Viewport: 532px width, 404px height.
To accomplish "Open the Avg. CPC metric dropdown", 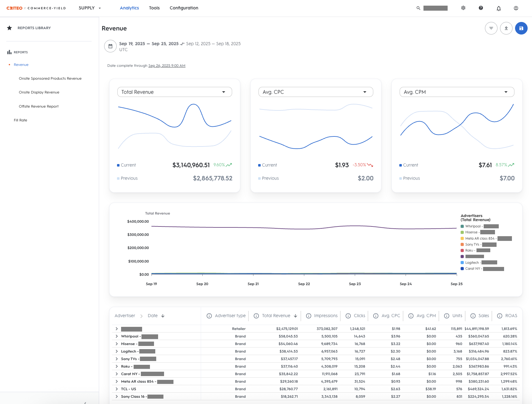I will pyautogui.click(x=316, y=92).
